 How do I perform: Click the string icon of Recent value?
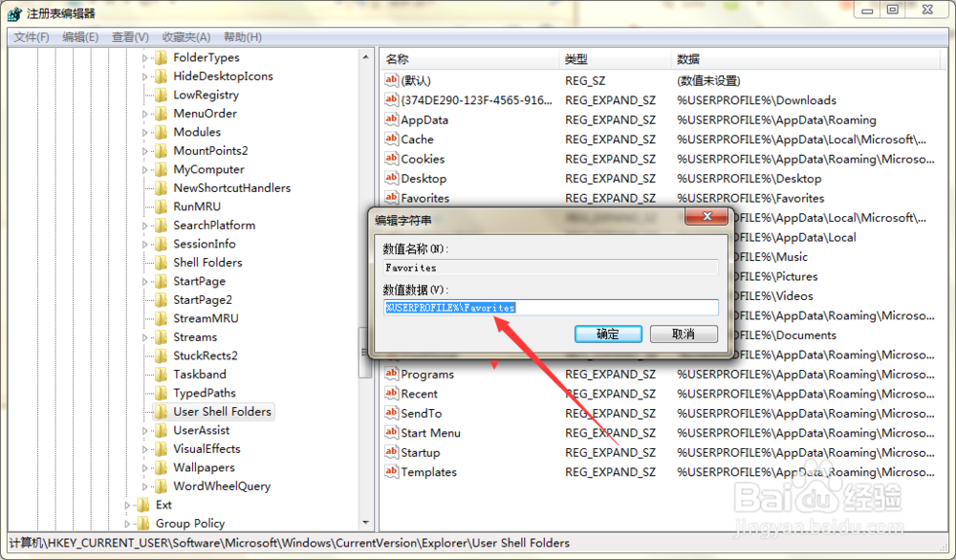tap(391, 393)
